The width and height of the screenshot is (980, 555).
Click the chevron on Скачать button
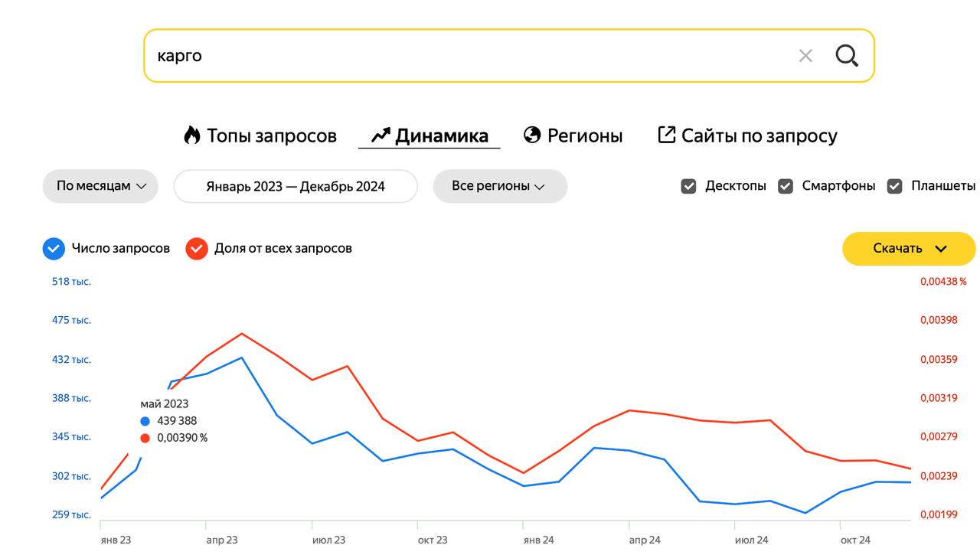click(942, 249)
